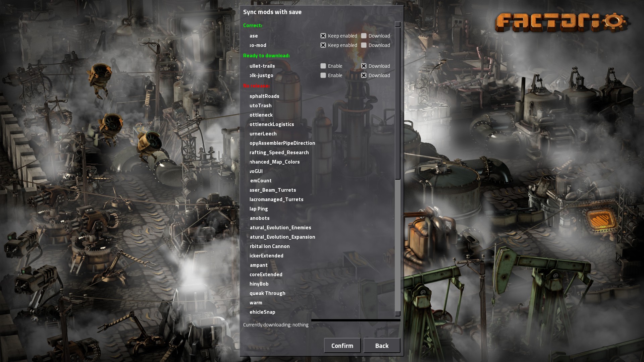644x362 pixels.
Task: Select the PickerExtended mod entry
Action: click(266, 256)
